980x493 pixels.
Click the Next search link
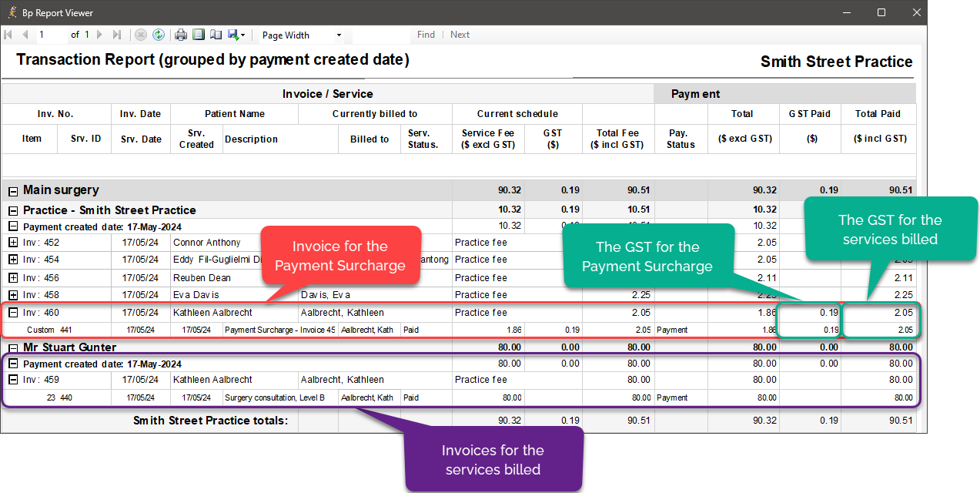460,35
